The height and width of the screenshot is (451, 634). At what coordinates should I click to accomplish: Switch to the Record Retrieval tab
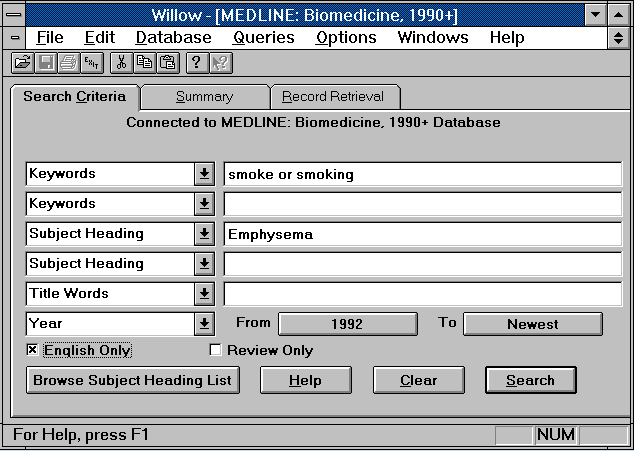[335, 97]
